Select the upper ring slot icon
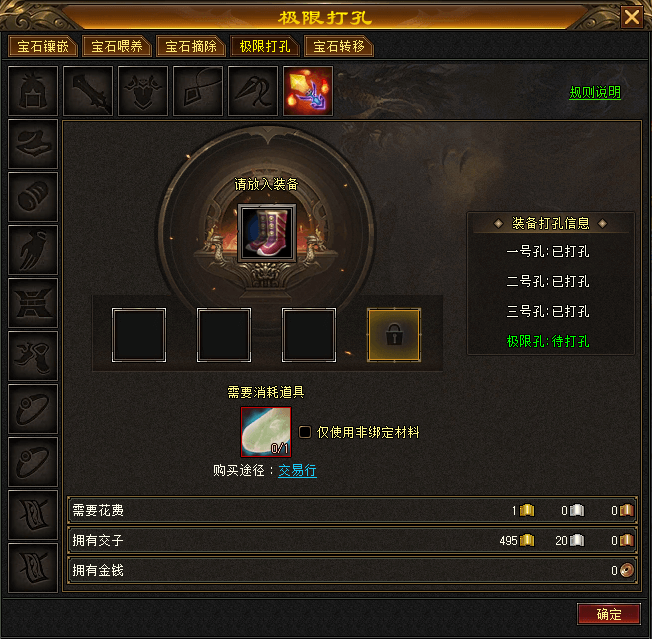 click(x=33, y=409)
